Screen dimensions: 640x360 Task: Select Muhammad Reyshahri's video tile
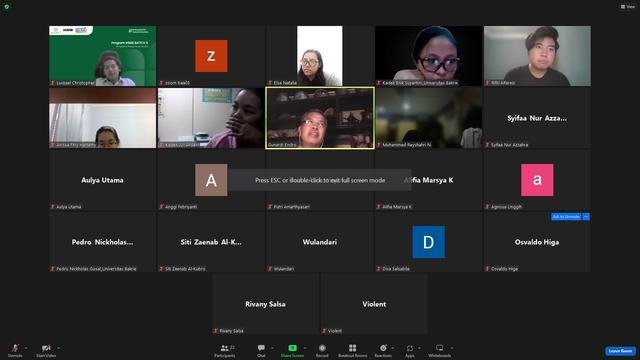(x=429, y=118)
